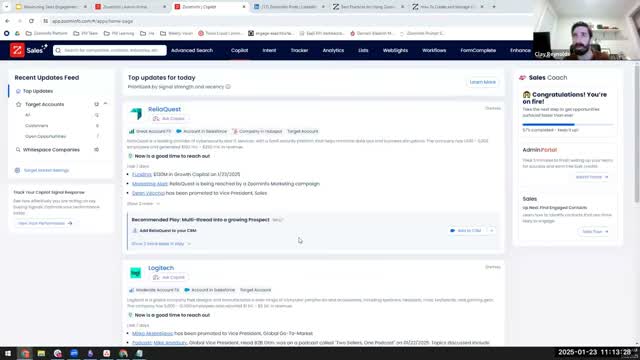Dismiss the Logitech card
This screenshot has width=640, height=360.
(493, 267)
